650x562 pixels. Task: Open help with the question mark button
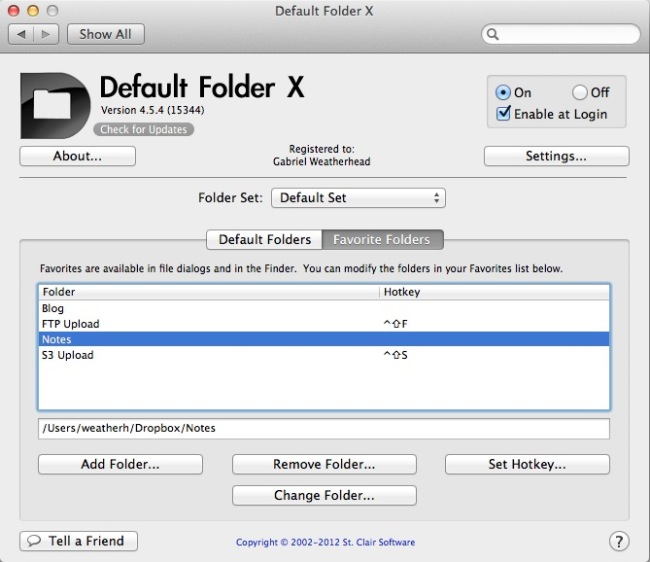click(619, 541)
